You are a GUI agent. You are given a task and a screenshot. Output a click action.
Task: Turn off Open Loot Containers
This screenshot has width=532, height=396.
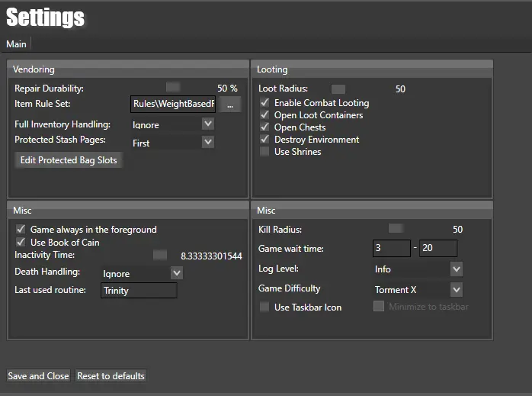(264, 115)
